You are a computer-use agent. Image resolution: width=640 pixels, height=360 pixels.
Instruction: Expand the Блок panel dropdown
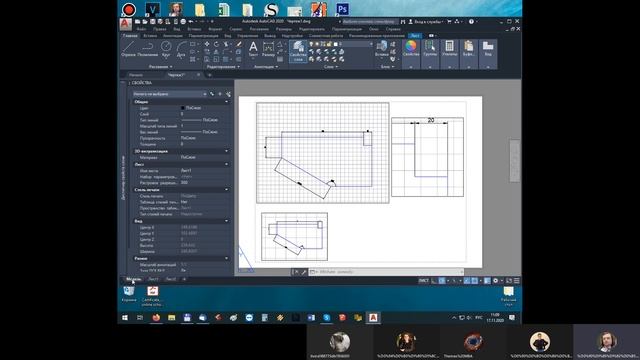coord(387,67)
